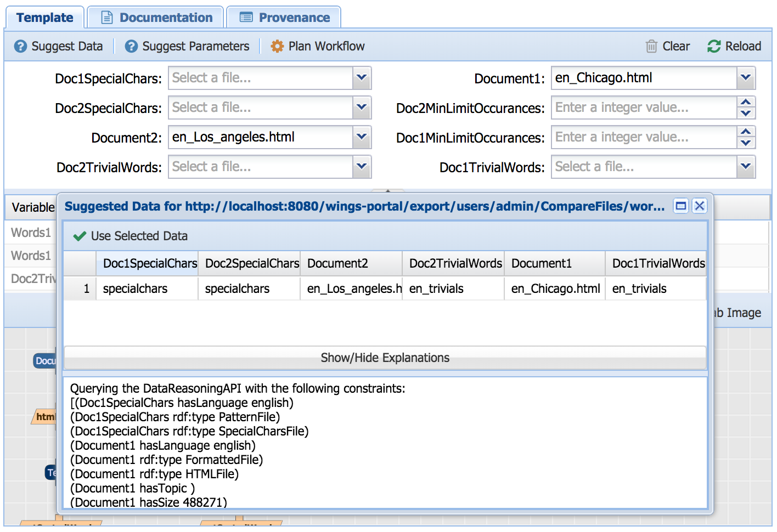Click the Suggest Parameters question icon
This screenshot has height=532, width=777.
(131, 47)
